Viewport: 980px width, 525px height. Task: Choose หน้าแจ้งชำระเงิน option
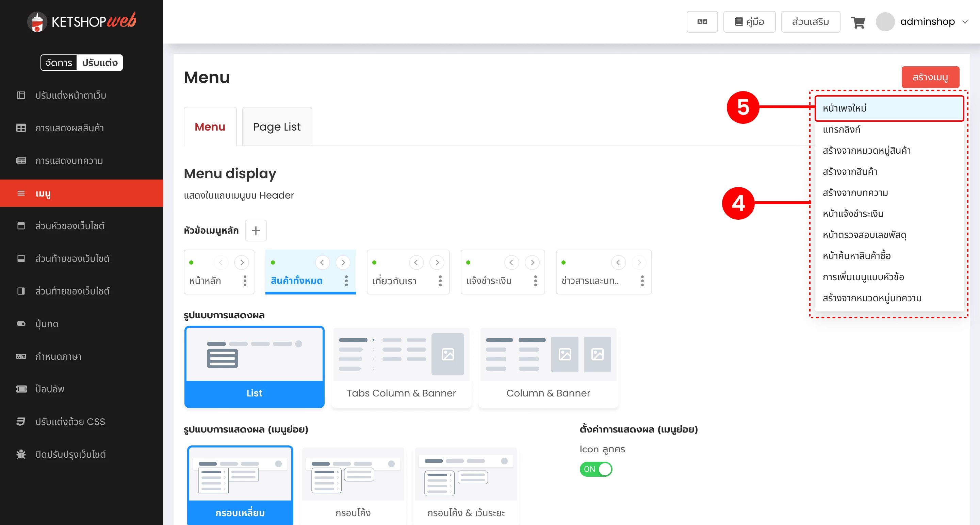(889, 214)
